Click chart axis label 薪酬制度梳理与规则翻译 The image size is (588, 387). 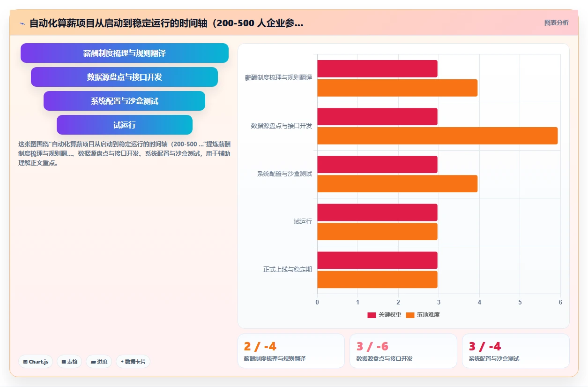[278, 78]
